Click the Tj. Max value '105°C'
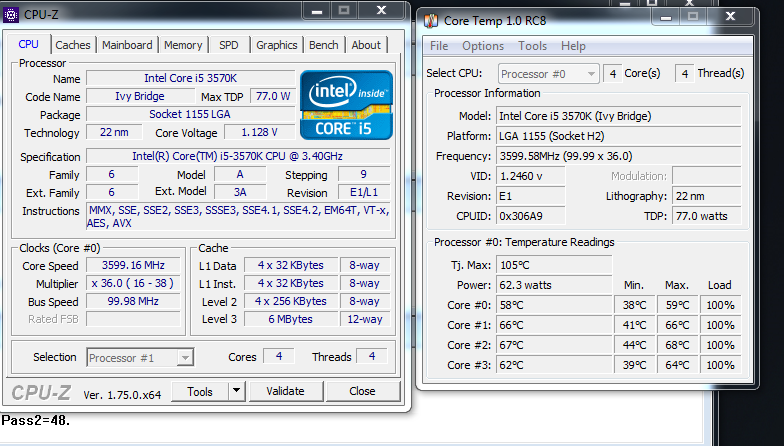The height and width of the screenshot is (446, 784). 554,265
